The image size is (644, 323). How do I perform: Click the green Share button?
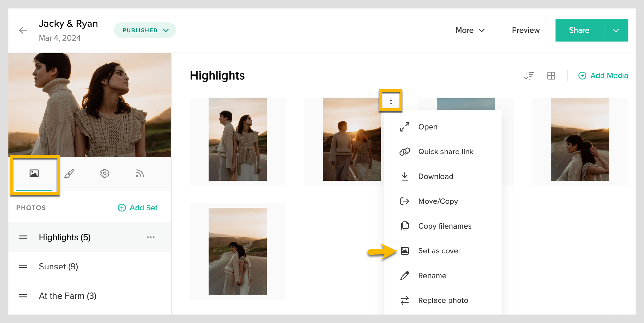click(x=579, y=30)
